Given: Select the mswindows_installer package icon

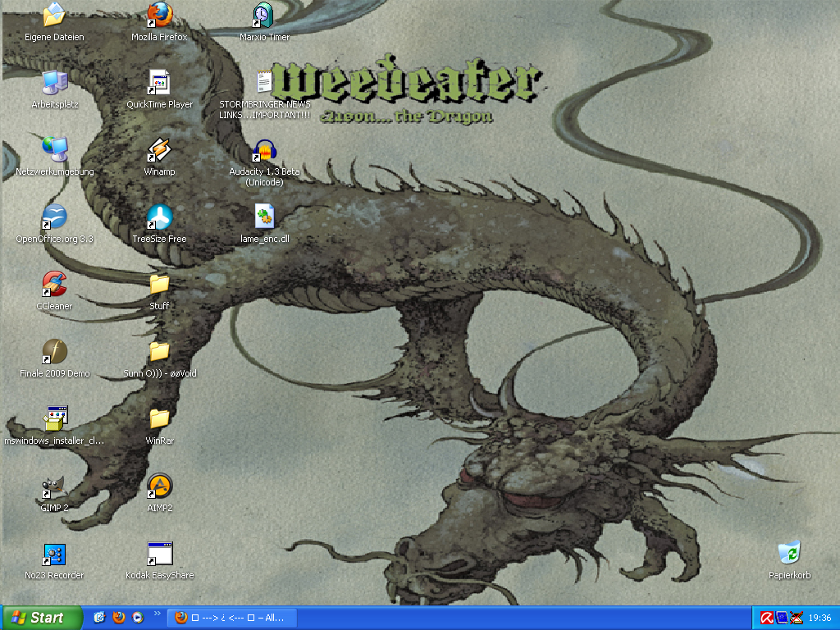Looking at the screenshot, I should pos(55,418).
